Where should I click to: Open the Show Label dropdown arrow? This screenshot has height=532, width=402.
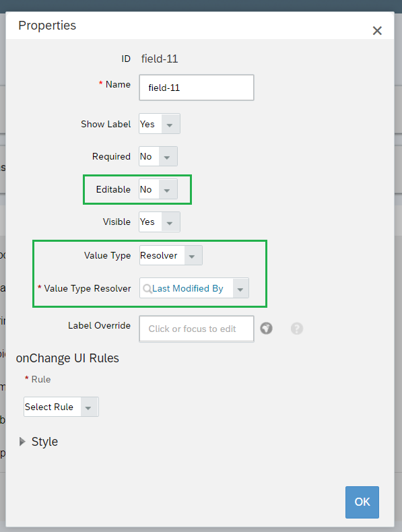coord(170,124)
